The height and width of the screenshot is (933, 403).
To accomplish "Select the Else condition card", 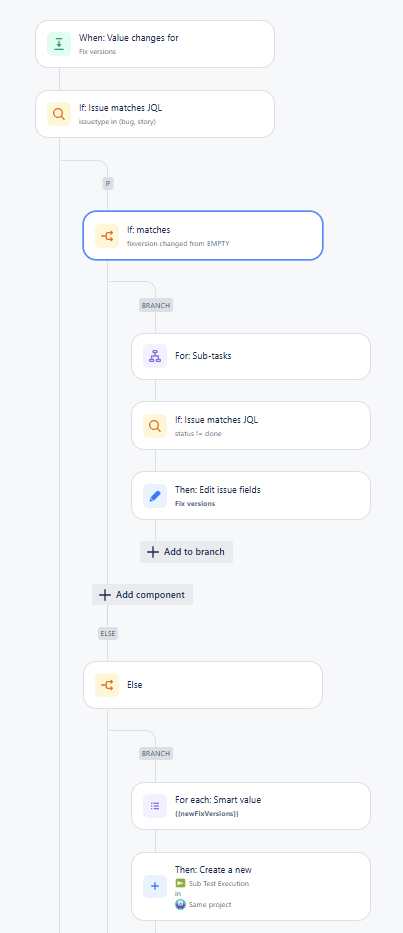I will pyautogui.click(x=203, y=685).
